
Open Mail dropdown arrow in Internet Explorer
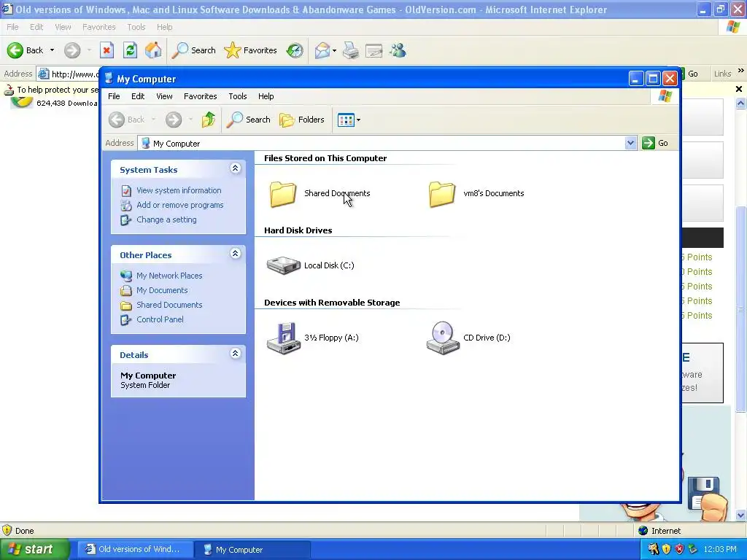coord(334,50)
